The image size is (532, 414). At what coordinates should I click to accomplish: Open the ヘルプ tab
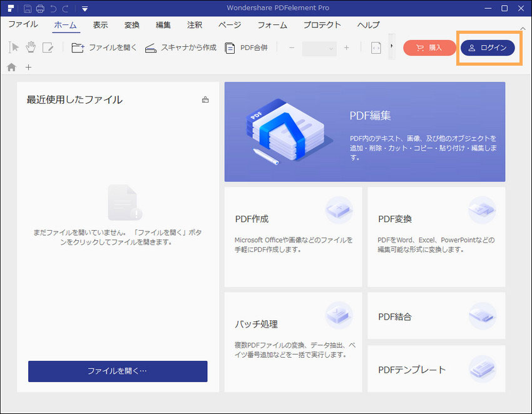[369, 25]
